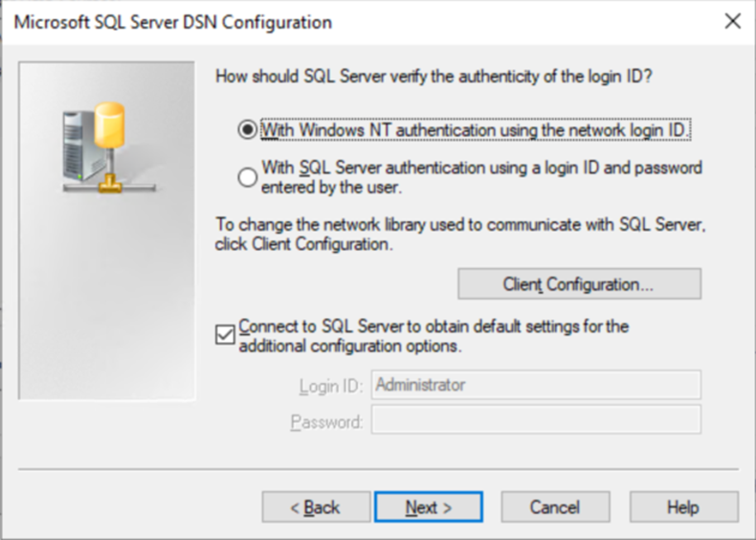The image size is (756, 540).
Task: Click the network library instruction text
Action: click(x=460, y=234)
